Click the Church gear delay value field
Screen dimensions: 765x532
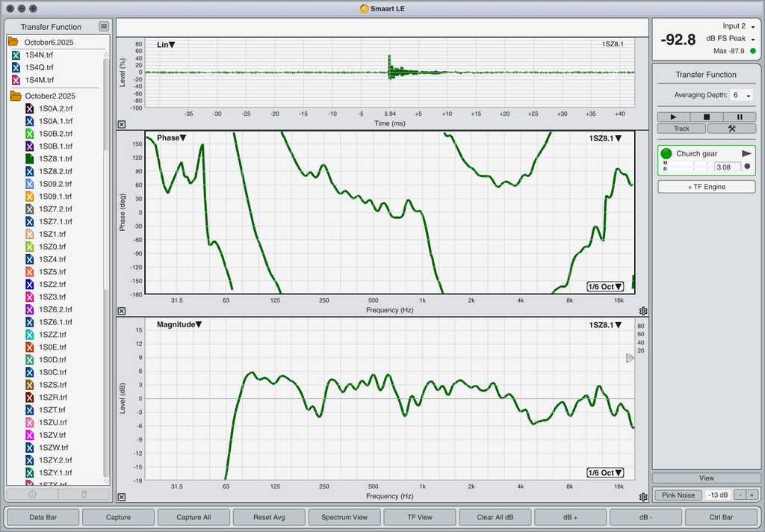point(726,167)
